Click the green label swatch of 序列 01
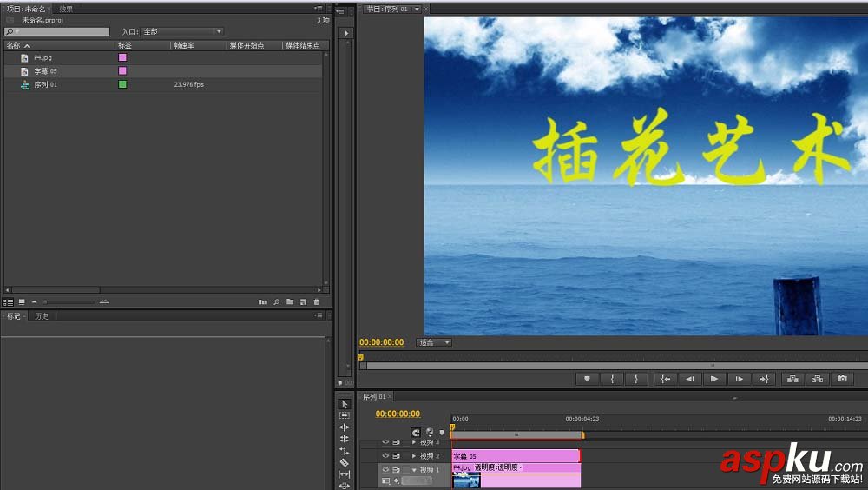 [x=122, y=84]
